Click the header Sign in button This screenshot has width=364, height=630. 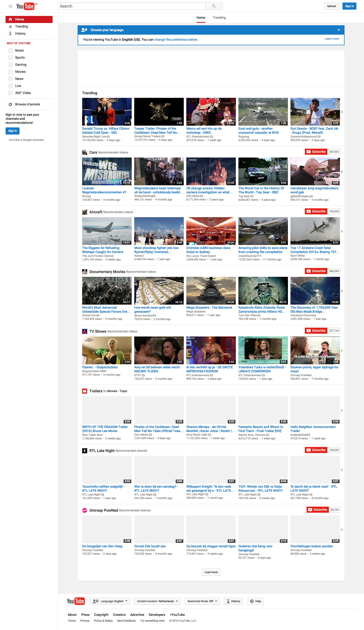tap(349, 6)
